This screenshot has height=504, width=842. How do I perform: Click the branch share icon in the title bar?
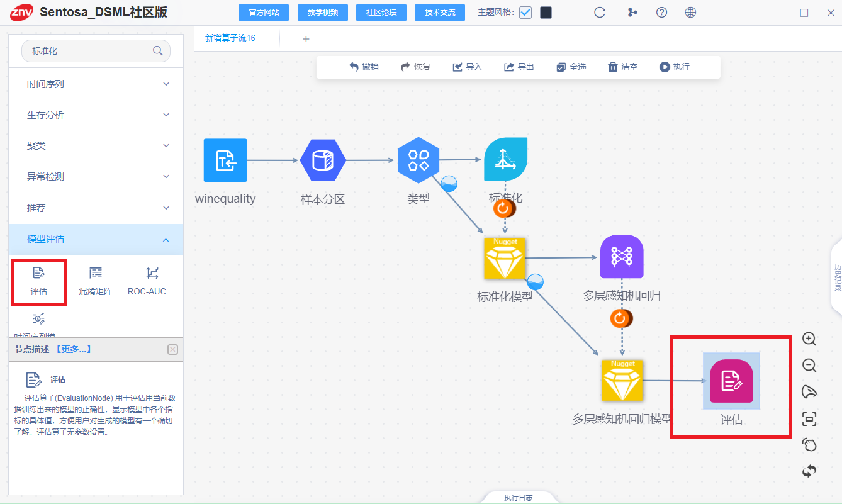click(632, 13)
